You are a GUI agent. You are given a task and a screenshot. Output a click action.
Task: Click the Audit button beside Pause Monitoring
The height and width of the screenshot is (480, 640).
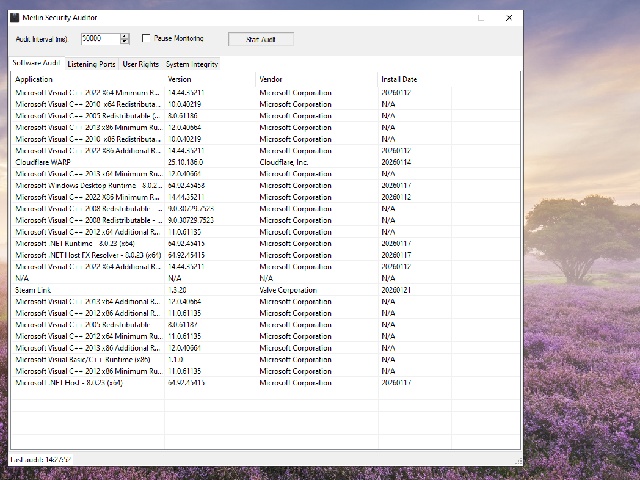click(261, 39)
